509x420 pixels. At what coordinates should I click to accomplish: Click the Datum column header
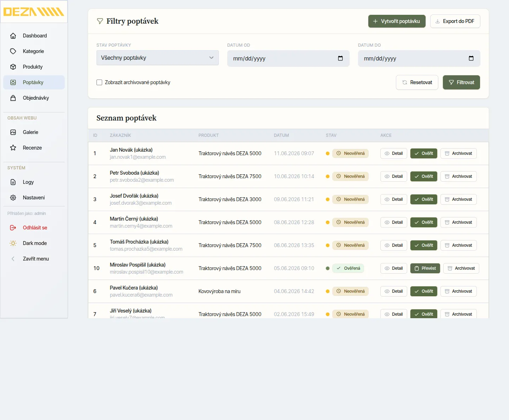281,135
